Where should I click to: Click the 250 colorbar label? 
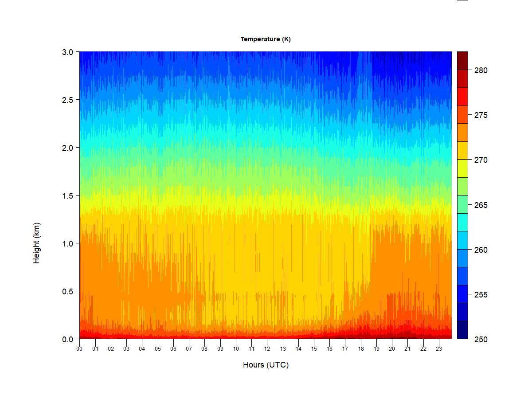click(x=481, y=340)
